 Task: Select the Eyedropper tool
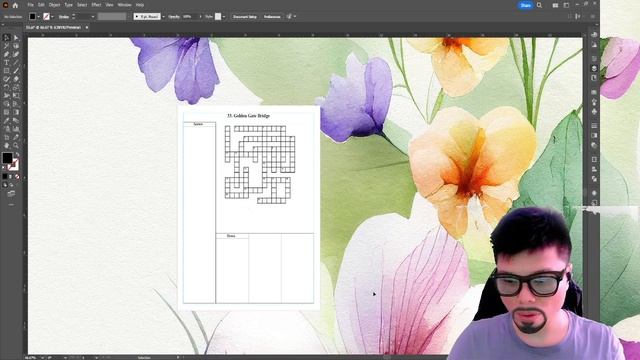(x=7, y=120)
